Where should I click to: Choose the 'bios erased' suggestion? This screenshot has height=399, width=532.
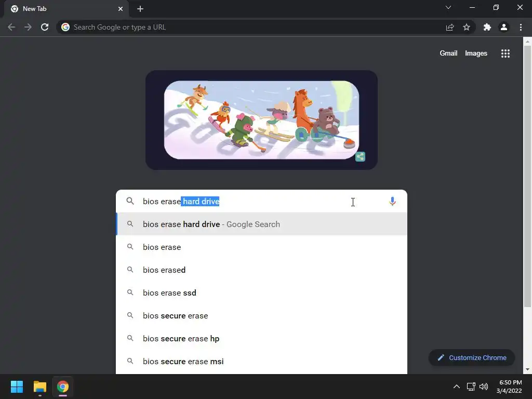(262, 270)
